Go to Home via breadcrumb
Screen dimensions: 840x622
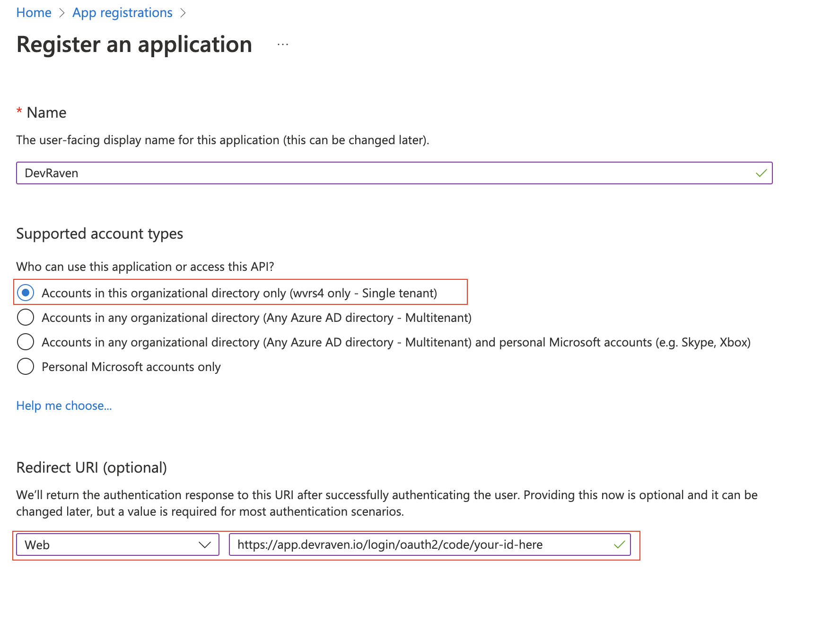pyautogui.click(x=34, y=12)
